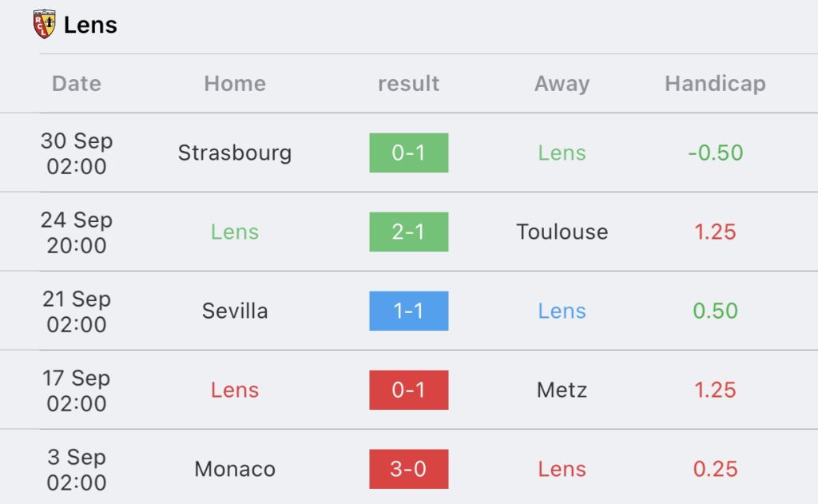The width and height of the screenshot is (818, 504).
Task: Select the Metz team name
Action: [x=562, y=390]
